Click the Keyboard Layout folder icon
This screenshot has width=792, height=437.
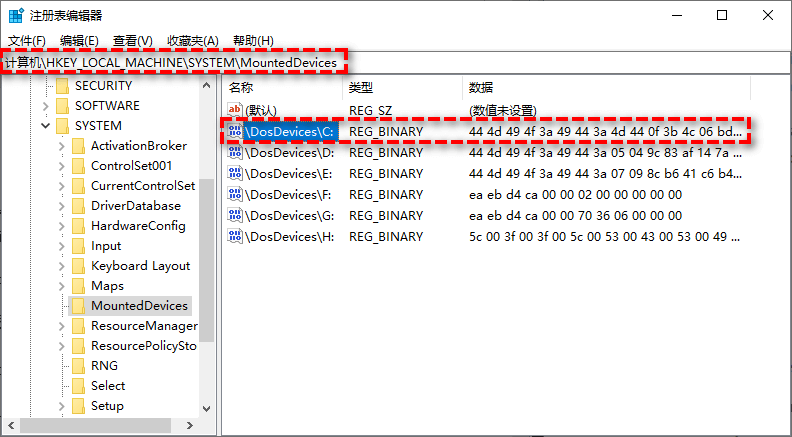coord(78,266)
